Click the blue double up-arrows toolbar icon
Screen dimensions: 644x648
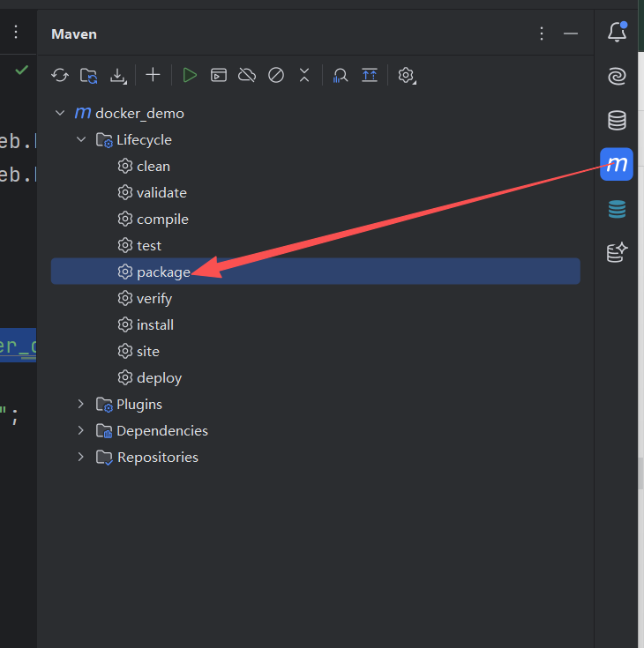click(x=370, y=75)
